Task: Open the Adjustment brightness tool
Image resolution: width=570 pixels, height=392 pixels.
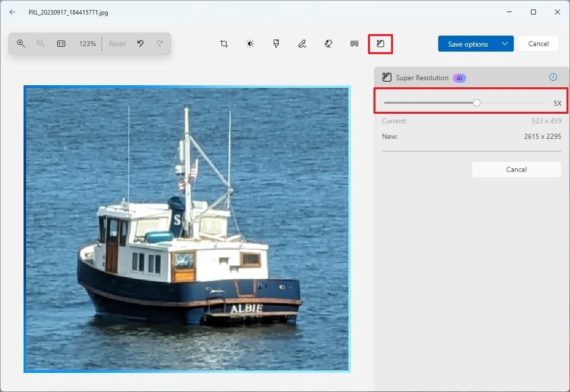Action: tap(250, 44)
